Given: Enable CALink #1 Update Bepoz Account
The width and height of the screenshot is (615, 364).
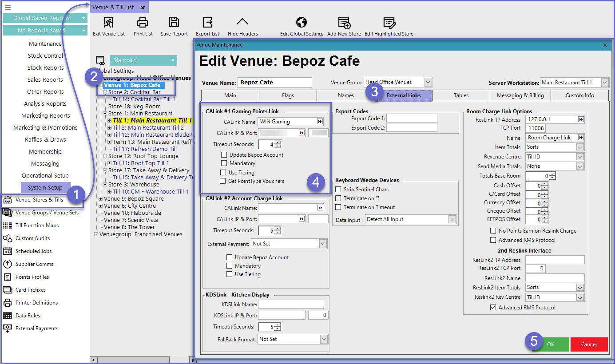Looking at the screenshot, I should 224,155.
